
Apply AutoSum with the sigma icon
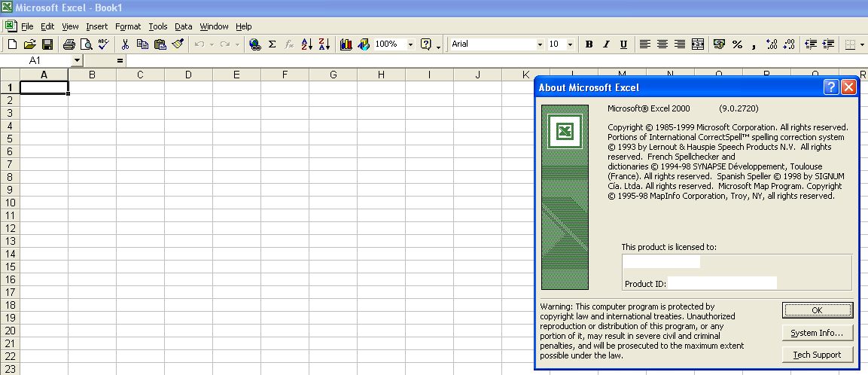click(272, 44)
